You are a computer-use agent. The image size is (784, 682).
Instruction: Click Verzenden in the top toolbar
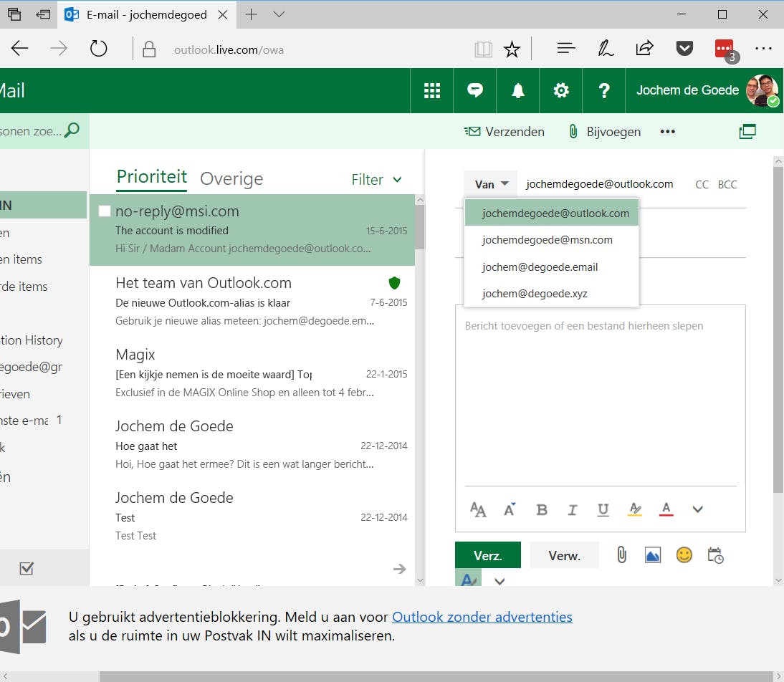click(504, 132)
